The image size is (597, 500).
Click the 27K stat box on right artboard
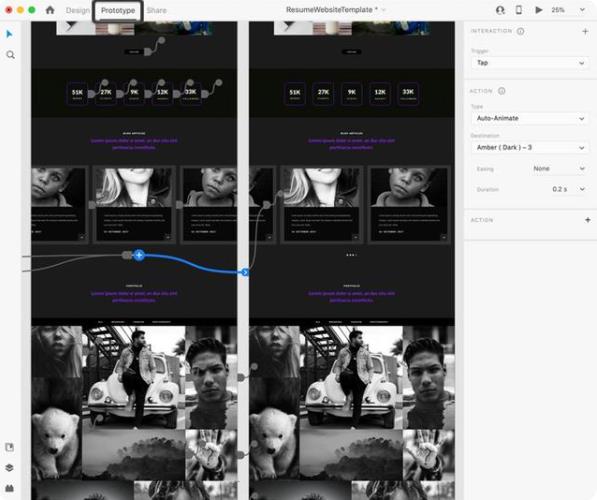(323, 93)
